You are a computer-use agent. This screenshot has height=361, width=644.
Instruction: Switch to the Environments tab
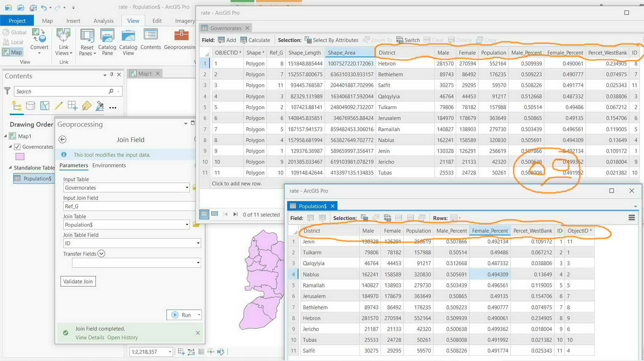109,165
